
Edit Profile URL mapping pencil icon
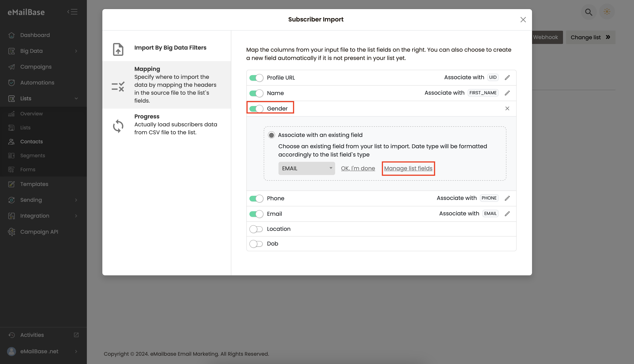point(507,78)
